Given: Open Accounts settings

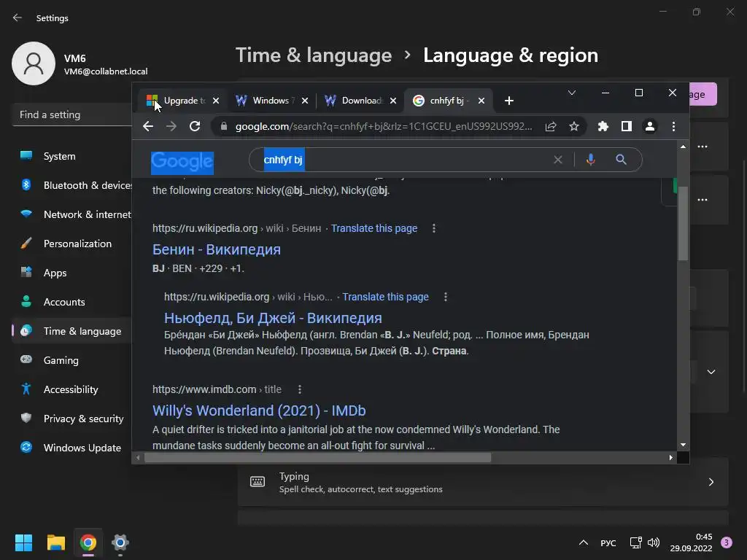Looking at the screenshot, I should [71, 302].
